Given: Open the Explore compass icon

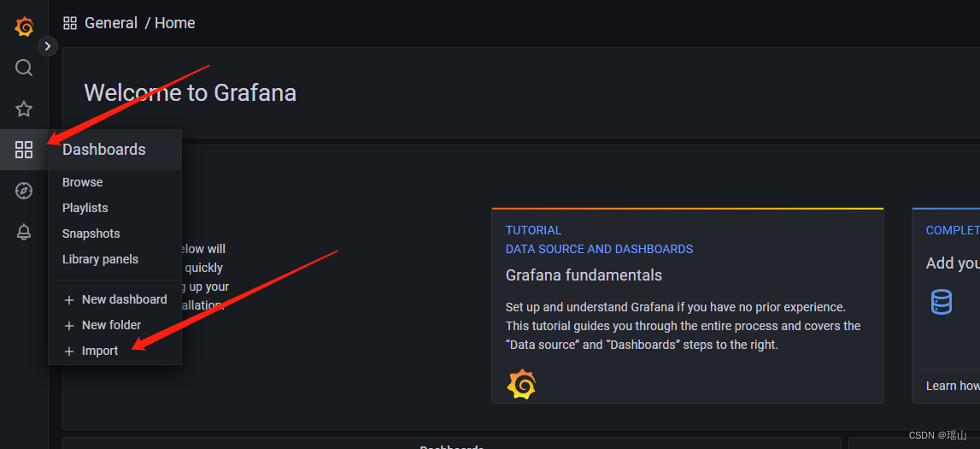Looking at the screenshot, I should pyautogui.click(x=24, y=191).
